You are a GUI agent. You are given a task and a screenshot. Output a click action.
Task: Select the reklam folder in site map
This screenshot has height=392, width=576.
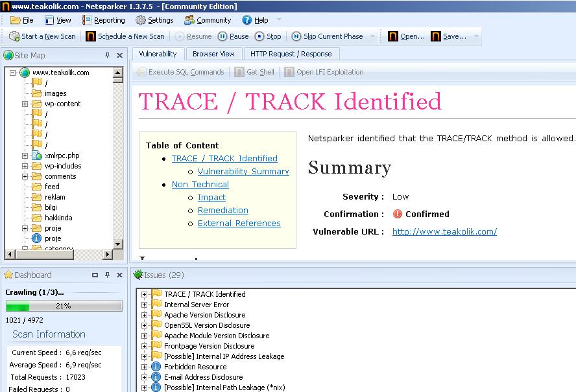54,197
